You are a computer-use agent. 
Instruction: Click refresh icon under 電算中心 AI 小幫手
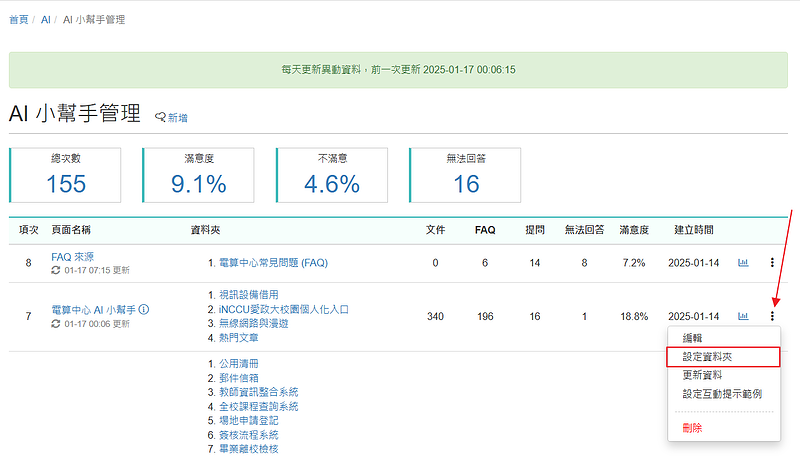click(57, 324)
